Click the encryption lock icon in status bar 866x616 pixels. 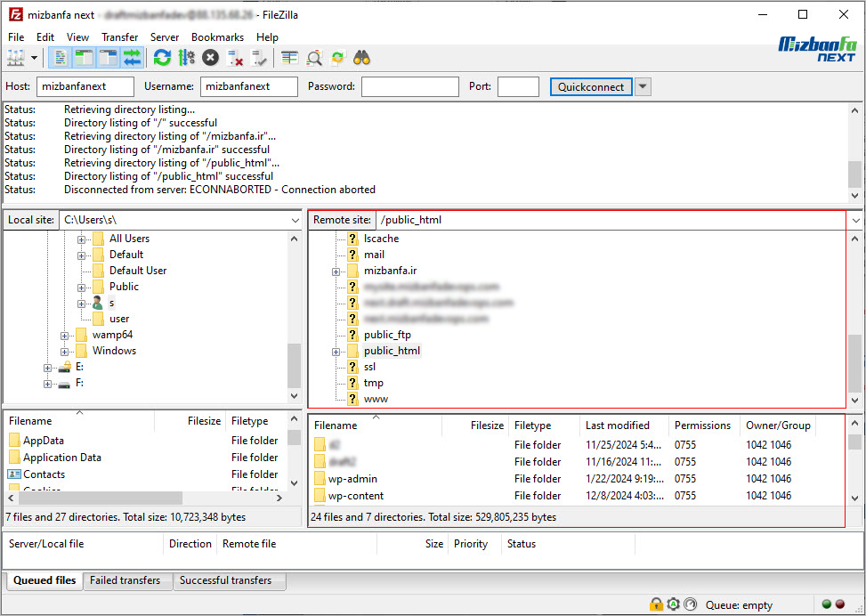pyautogui.click(x=656, y=604)
